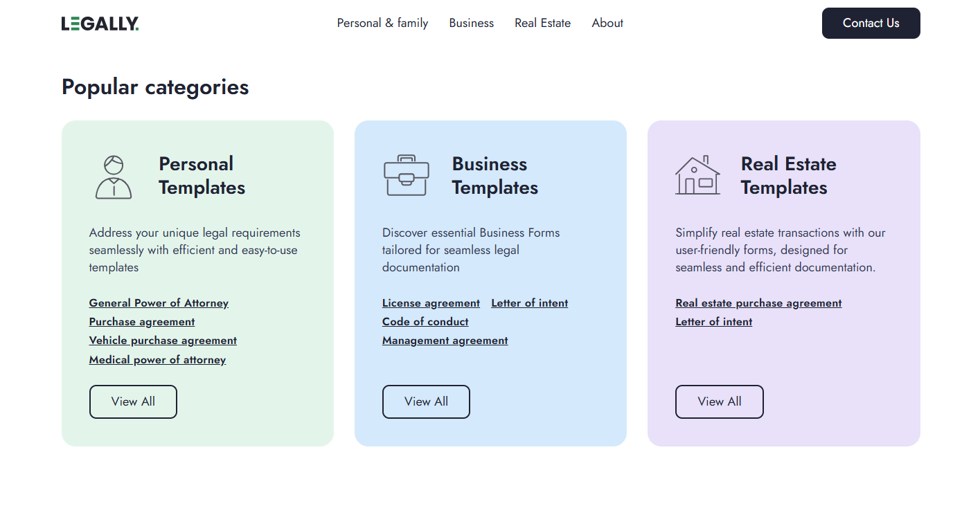Image resolution: width=980 pixels, height=506 pixels.
Task: Open Real estate purchase agreement link
Action: [758, 303]
